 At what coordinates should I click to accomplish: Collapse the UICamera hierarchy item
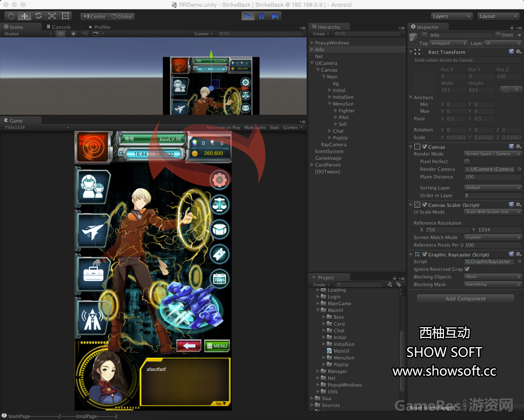coord(312,63)
